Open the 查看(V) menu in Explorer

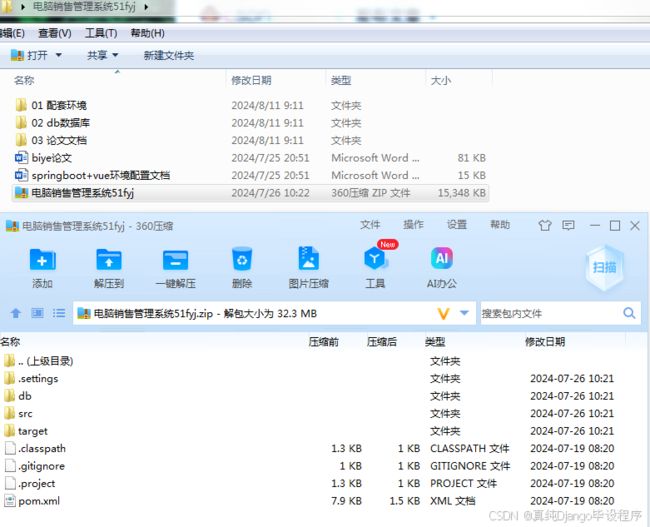click(55, 33)
